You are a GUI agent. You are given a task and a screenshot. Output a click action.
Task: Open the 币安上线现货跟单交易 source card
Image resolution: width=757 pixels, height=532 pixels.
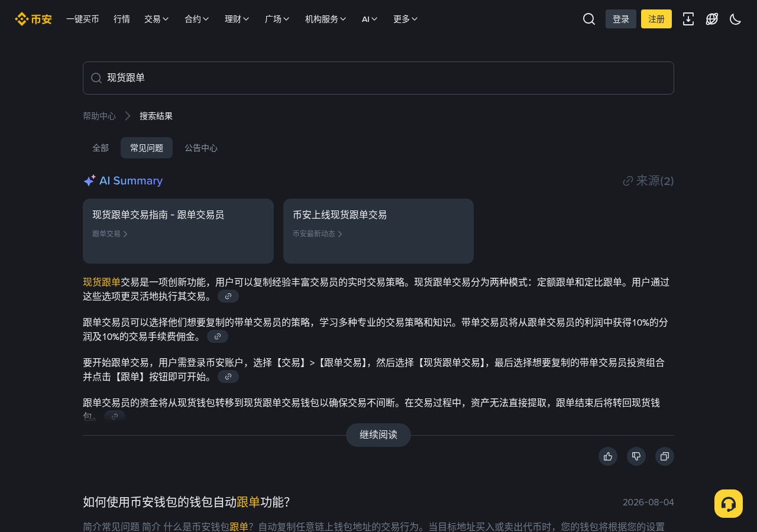378,231
